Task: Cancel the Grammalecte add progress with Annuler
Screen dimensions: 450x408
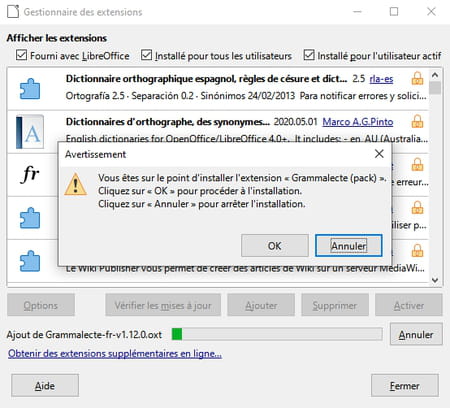Action: point(416,334)
